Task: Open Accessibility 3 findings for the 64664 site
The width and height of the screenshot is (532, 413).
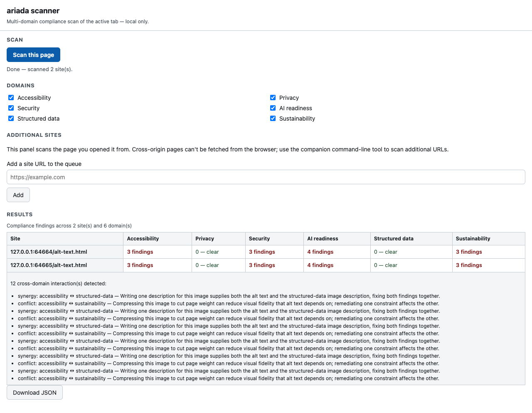Action: click(140, 252)
